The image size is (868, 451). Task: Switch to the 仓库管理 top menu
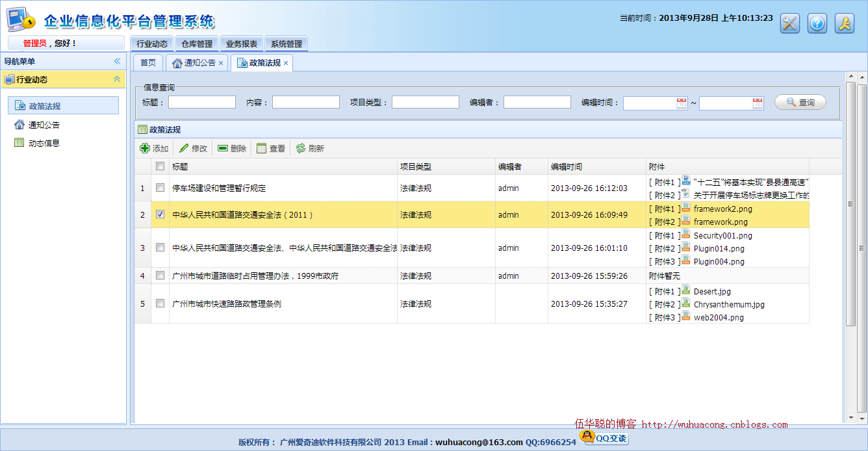197,44
